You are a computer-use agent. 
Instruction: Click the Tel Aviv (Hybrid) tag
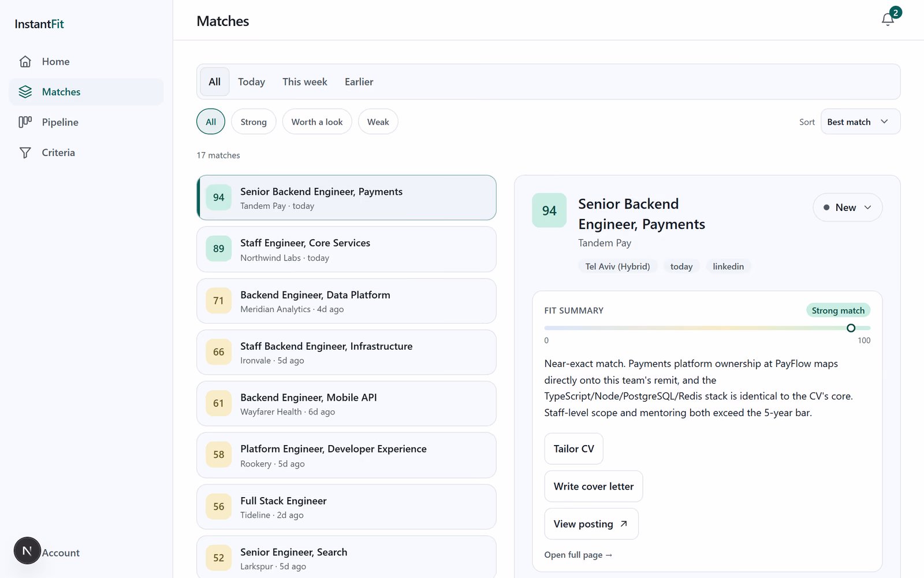pyautogui.click(x=617, y=266)
